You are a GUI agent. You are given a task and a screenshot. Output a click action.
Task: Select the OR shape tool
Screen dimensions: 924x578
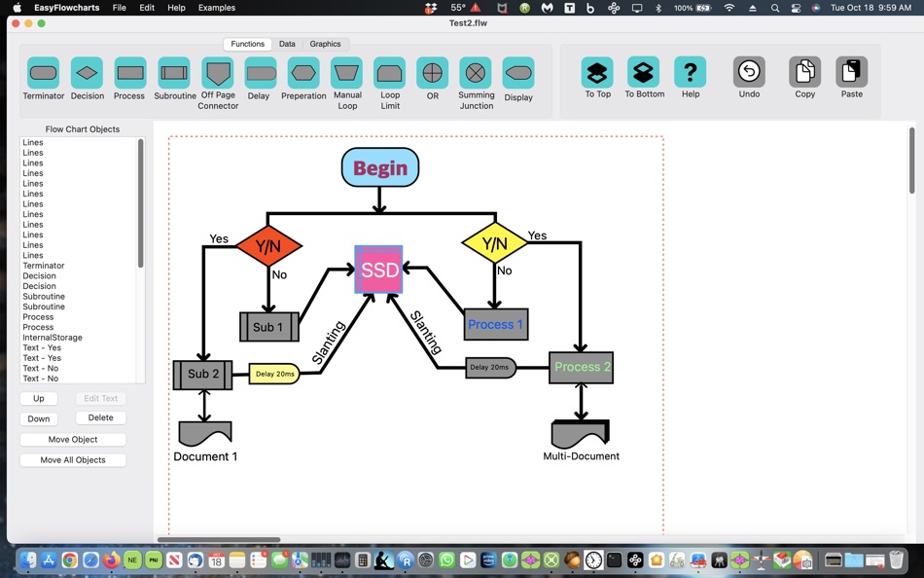pyautogui.click(x=433, y=73)
